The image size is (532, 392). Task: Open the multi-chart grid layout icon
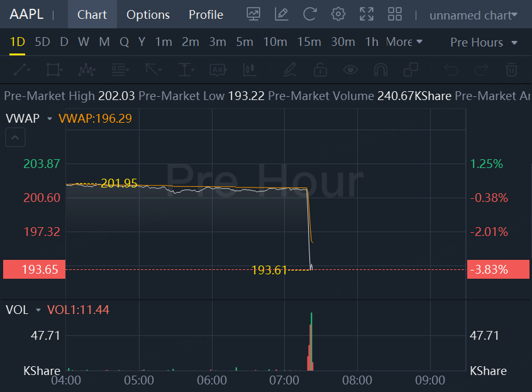[395, 14]
